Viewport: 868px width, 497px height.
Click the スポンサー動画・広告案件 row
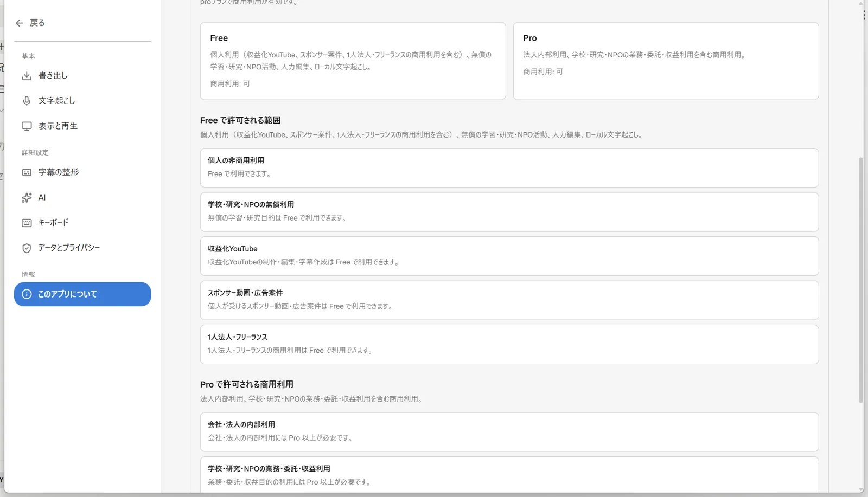coord(509,300)
